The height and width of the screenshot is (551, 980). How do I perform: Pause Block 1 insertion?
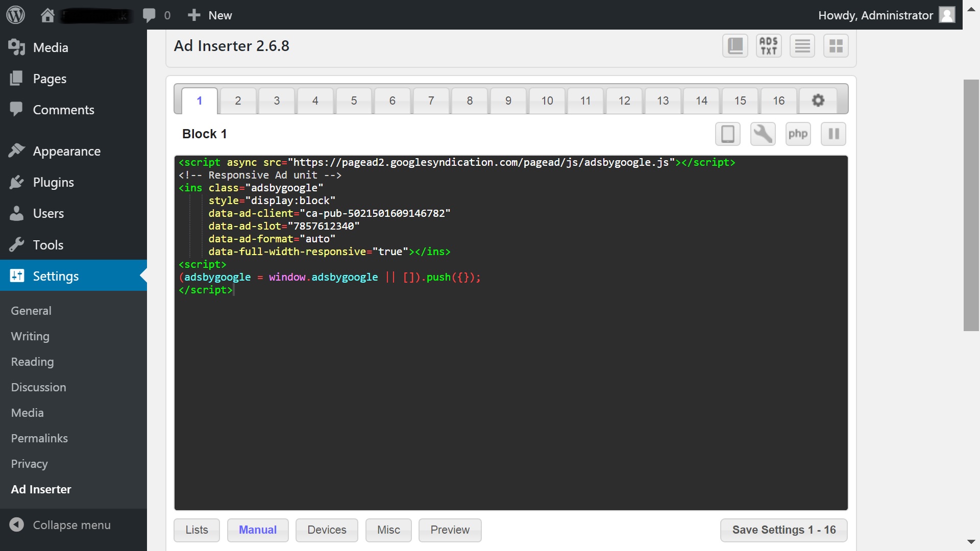tap(834, 134)
